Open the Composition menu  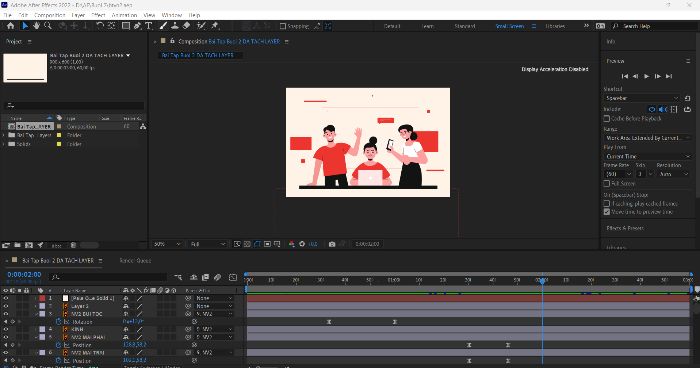point(50,15)
